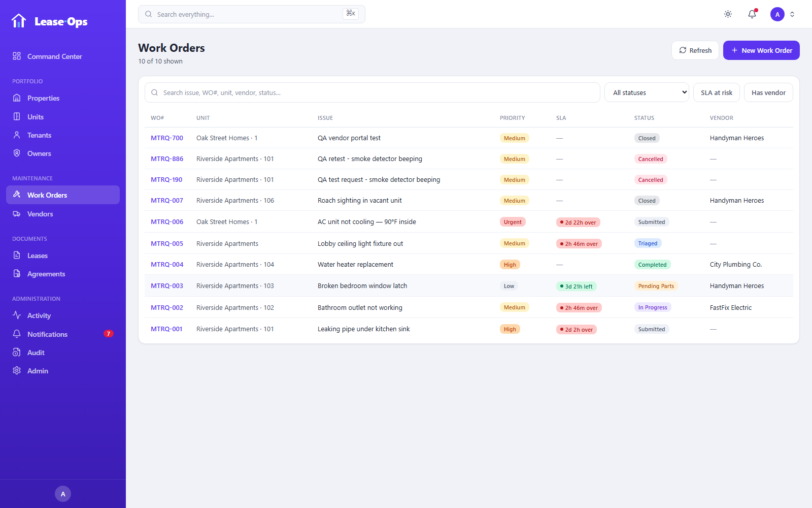Click the plus icon on New Work Order

734,50
